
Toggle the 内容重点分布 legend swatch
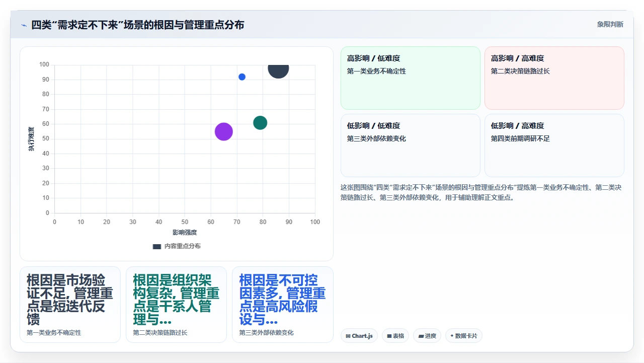click(x=157, y=246)
